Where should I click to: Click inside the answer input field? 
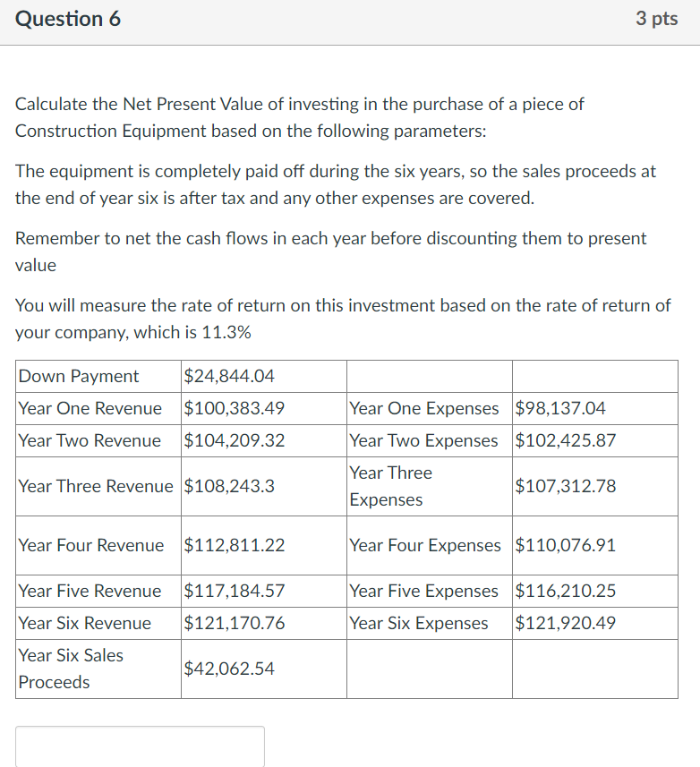pyautogui.click(x=139, y=746)
